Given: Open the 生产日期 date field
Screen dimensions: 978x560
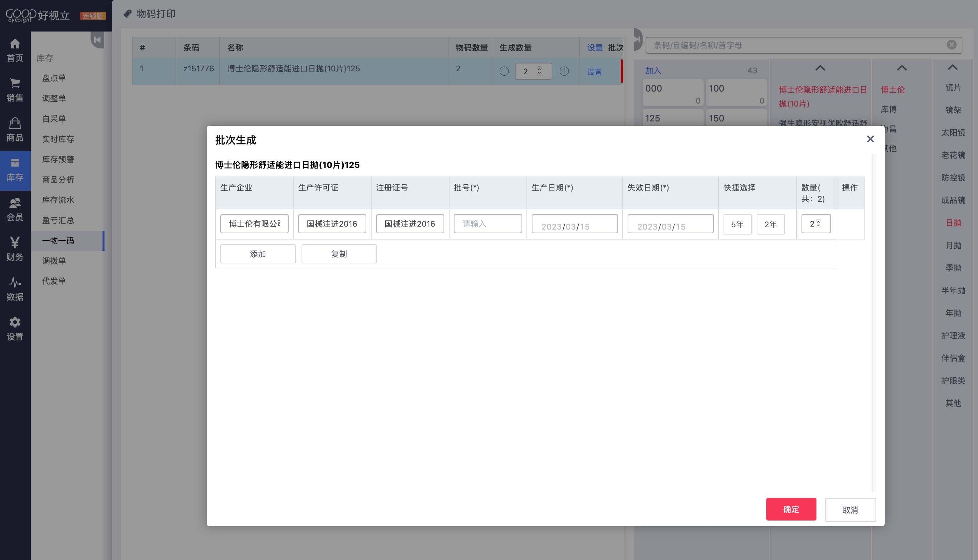Looking at the screenshot, I should (575, 224).
